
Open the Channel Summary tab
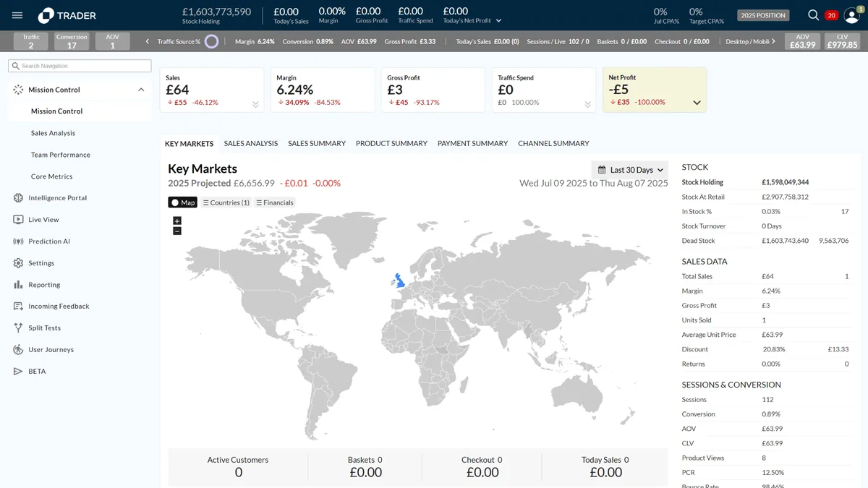tap(553, 143)
